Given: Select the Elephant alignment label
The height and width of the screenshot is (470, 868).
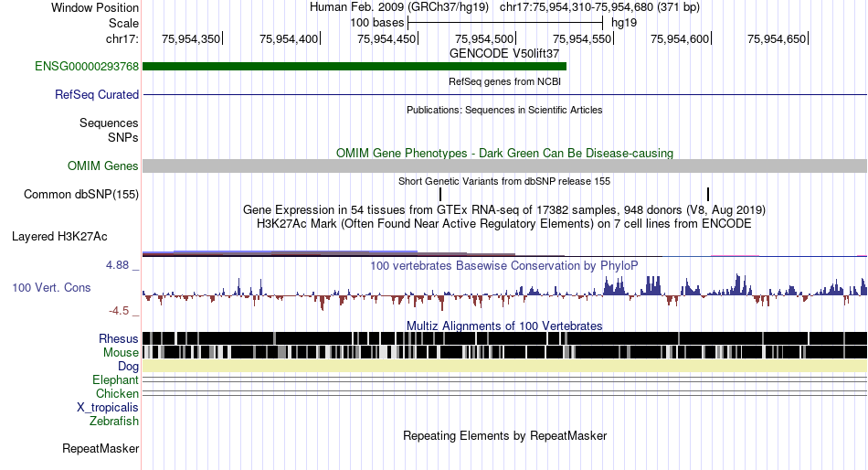Looking at the screenshot, I should (115, 380).
